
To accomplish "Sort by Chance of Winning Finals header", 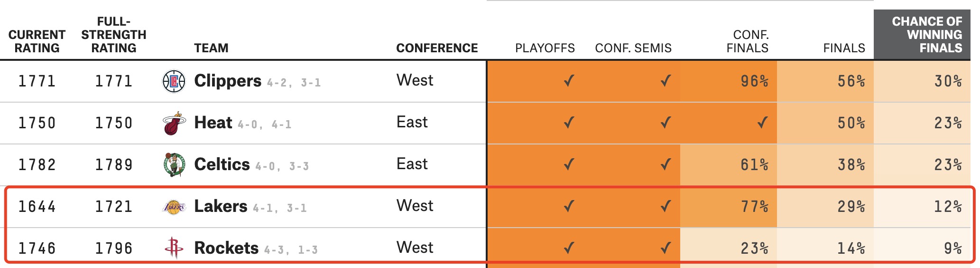I will click(x=927, y=35).
